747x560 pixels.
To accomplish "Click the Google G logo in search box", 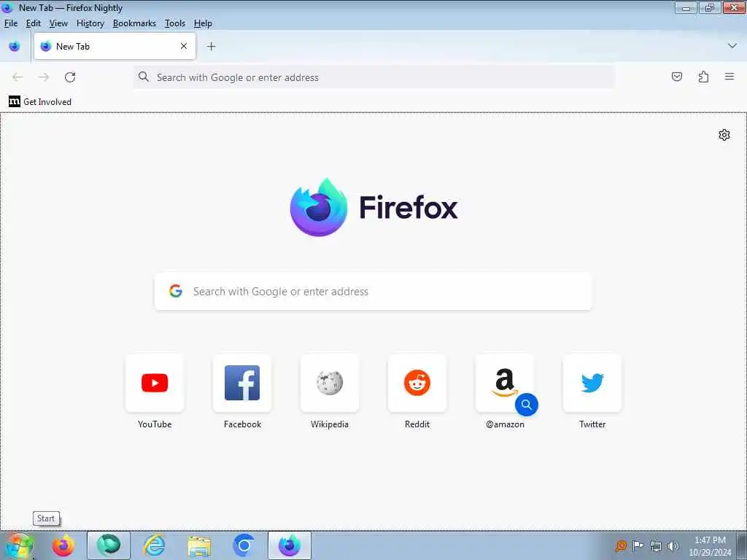I will [176, 291].
